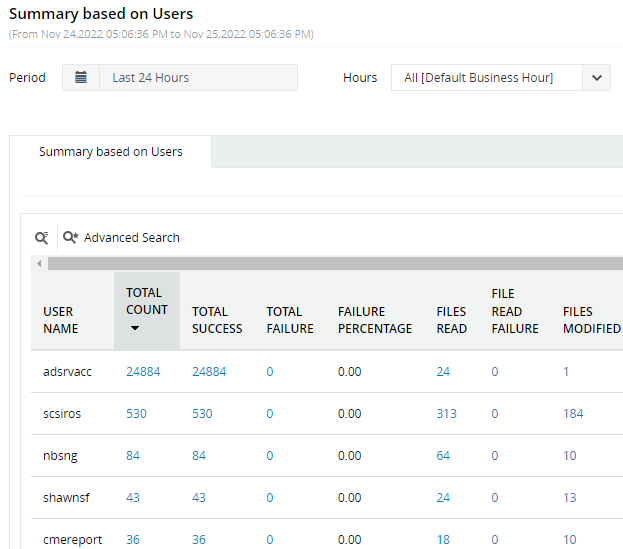Open shawnsf files modified count 13
Viewport: 623px width, 549px height.
tap(570, 498)
